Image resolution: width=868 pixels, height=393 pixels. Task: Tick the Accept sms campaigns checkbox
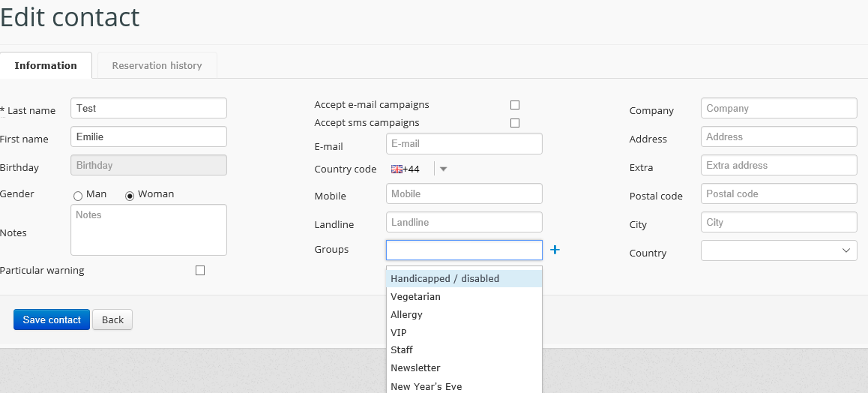coord(514,123)
